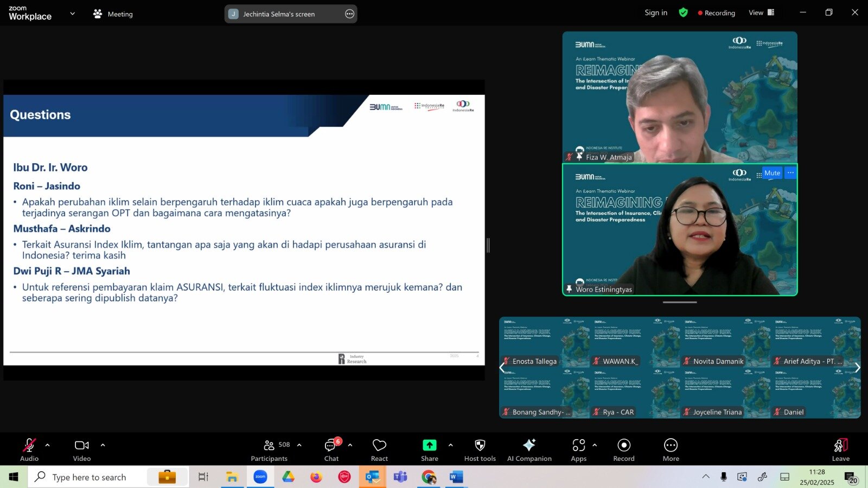868x488 pixels.
Task: Open Host tools shield
Action: tap(480, 450)
